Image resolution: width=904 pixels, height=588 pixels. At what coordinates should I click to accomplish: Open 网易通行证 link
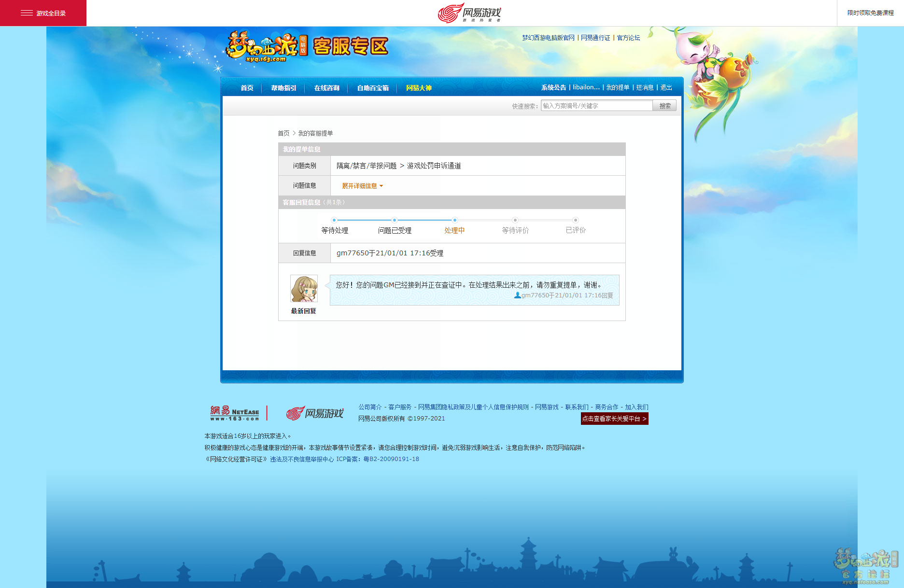tap(595, 38)
